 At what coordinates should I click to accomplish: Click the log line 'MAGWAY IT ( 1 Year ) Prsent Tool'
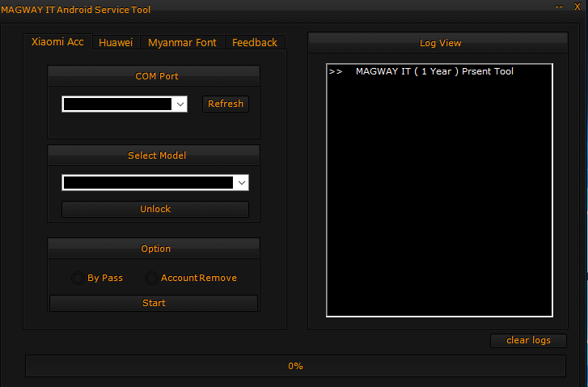pyautogui.click(x=434, y=71)
